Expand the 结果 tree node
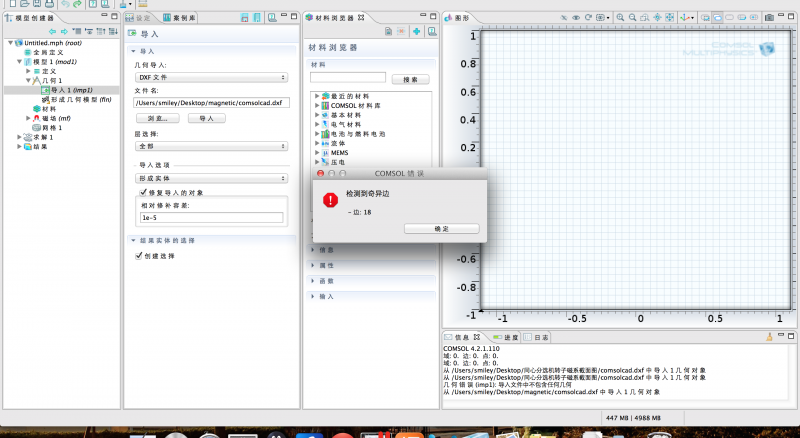800x438 pixels. click(19, 147)
